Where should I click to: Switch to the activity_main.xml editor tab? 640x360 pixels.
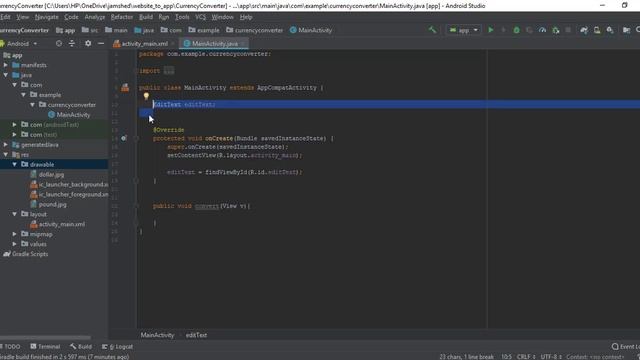coord(144,43)
